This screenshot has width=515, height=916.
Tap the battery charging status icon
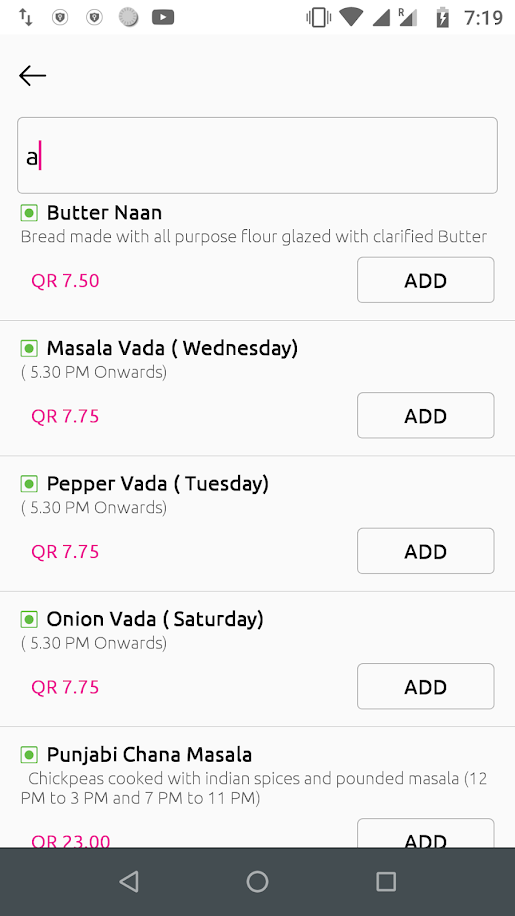click(x=443, y=18)
